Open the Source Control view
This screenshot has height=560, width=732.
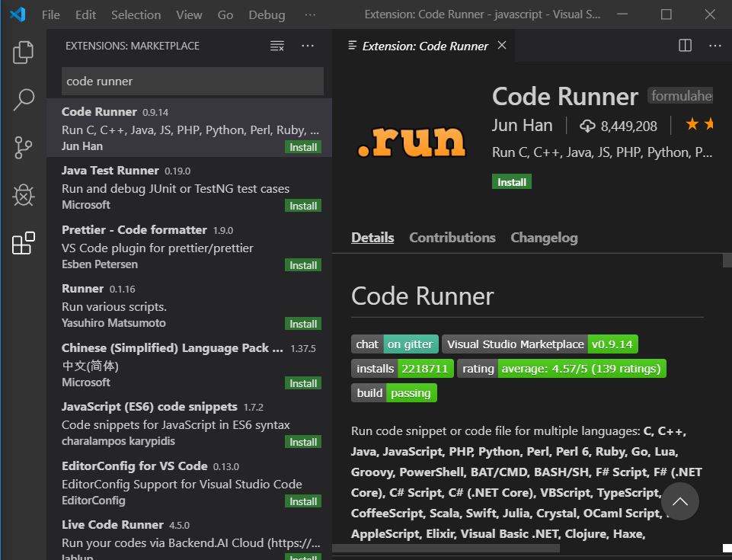point(24,147)
